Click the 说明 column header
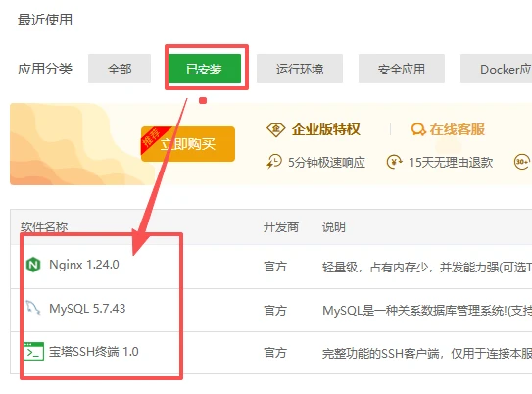 coord(333,227)
